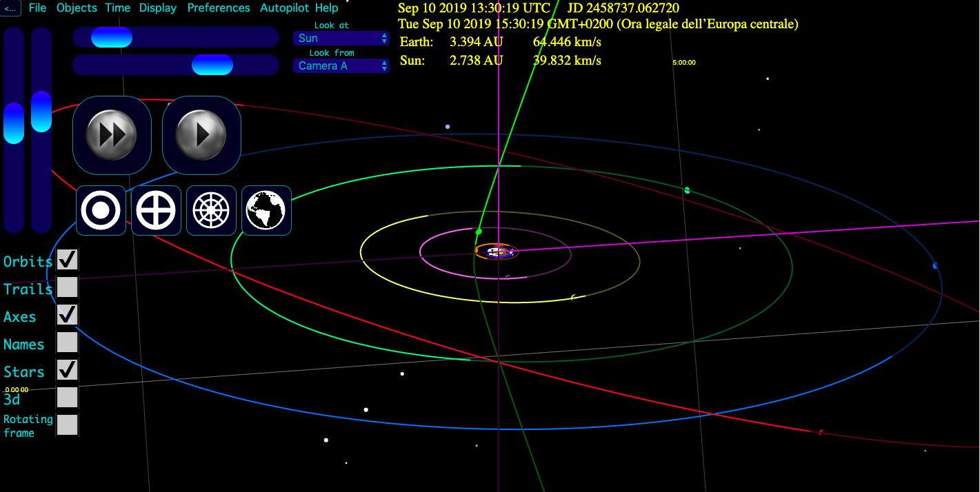This screenshot has height=492, width=980.
Task: Open the Help menu
Action: tap(326, 8)
